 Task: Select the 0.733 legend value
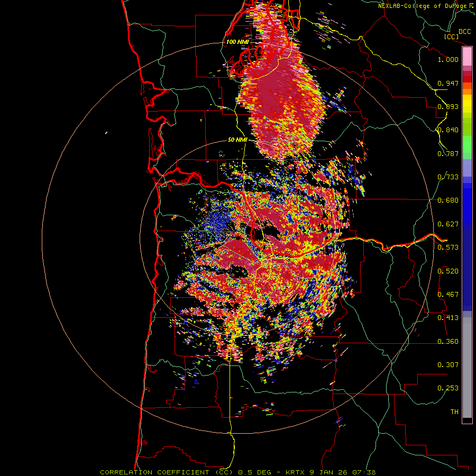(448, 177)
